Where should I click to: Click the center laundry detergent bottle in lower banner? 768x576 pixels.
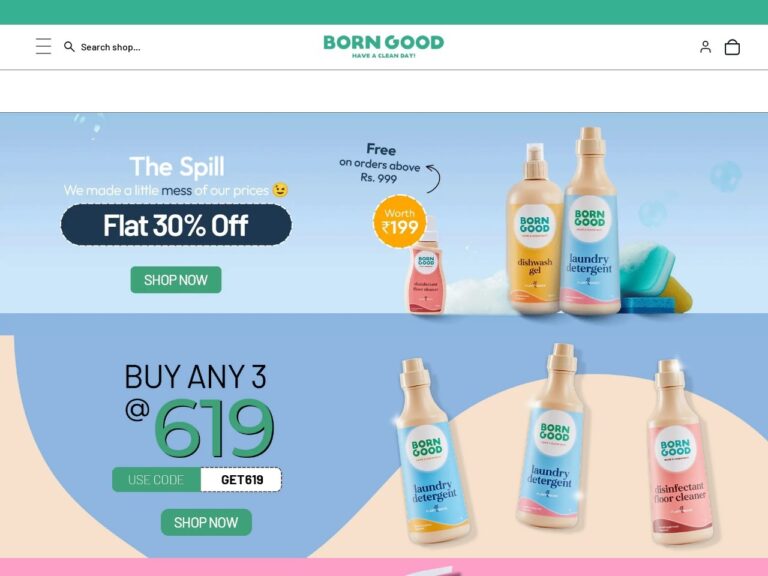[x=551, y=437]
